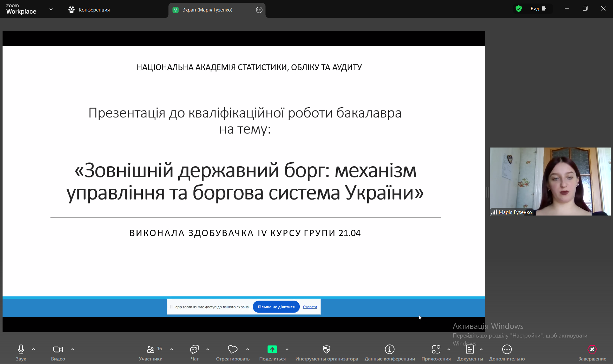The height and width of the screenshot is (364, 613).
Task: Open the Участники participants panel
Action: click(151, 350)
